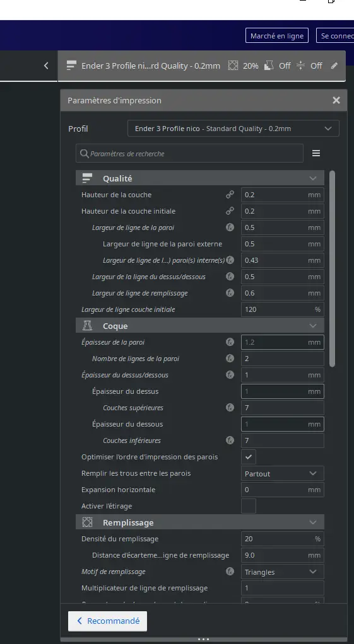Image resolution: width=354 pixels, height=644 pixels.
Task: Click the Expansion horizontale value field
Action: click(x=283, y=490)
